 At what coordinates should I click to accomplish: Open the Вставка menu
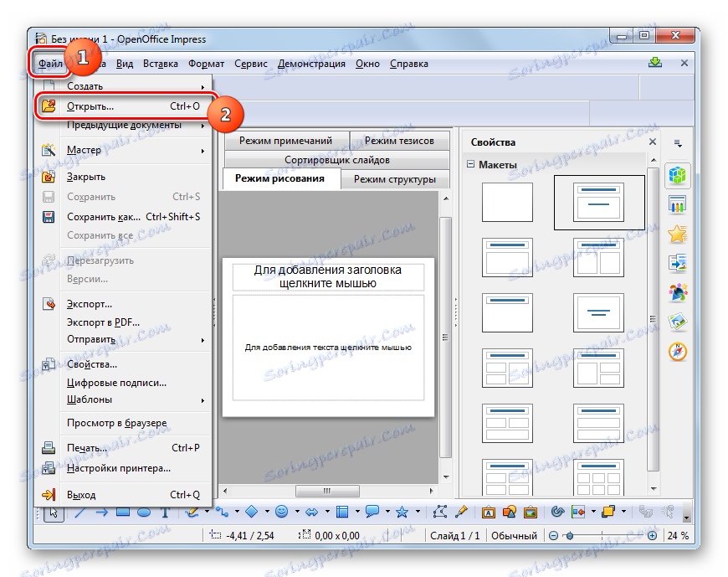(x=161, y=64)
